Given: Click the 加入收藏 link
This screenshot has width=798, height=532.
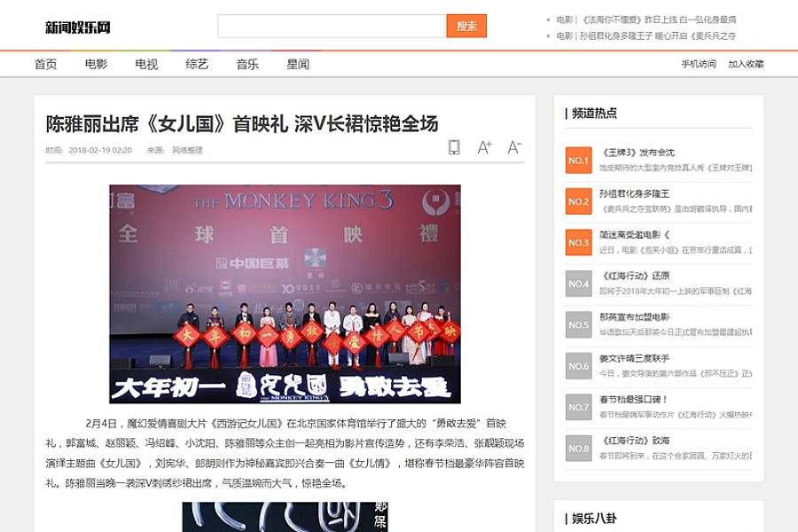Looking at the screenshot, I should 746,64.
